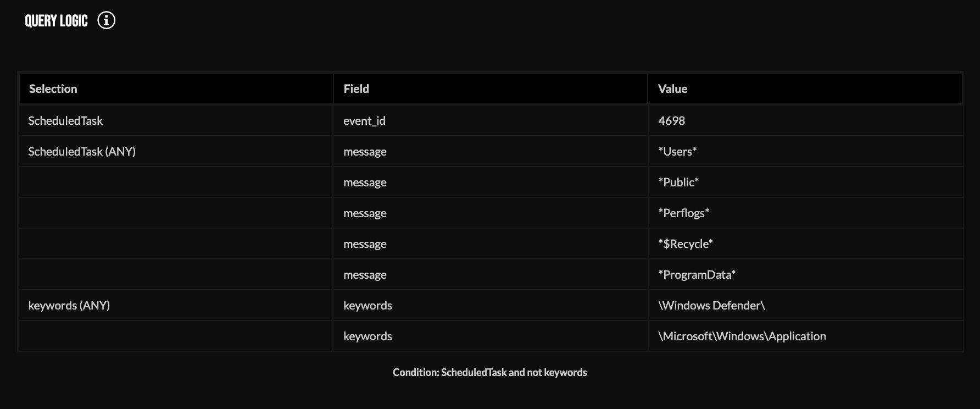Click the *ProgramData* value
Image resolution: width=980 pixels, height=409 pixels.
[x=697, y=274]
